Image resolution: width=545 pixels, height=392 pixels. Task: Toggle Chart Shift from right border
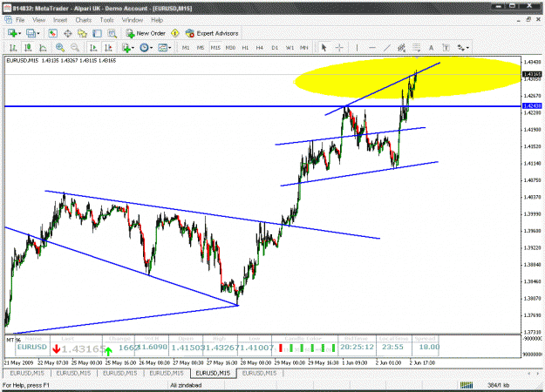click(x=108, y=48)
